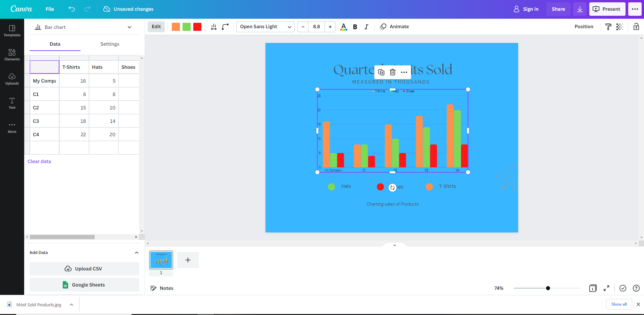Apply copy style with the paint roller icon
This screenshot has width=644, height=315.
pyautogui.click(x=607, y=27)
